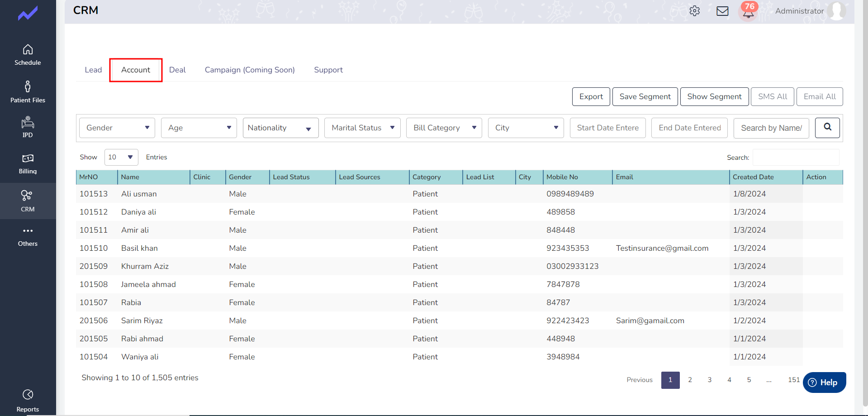The image size is (868, 416).
Task: Focus the End Date Entered field
Action: 689,128
